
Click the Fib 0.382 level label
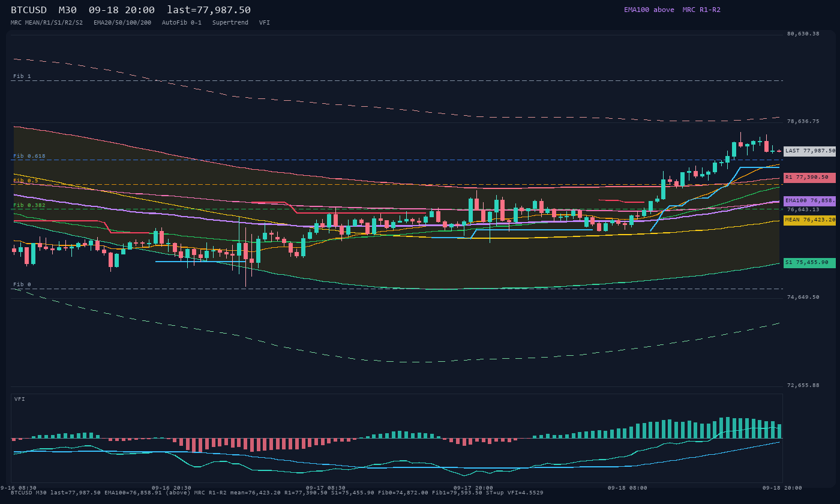tap(29, 205)
